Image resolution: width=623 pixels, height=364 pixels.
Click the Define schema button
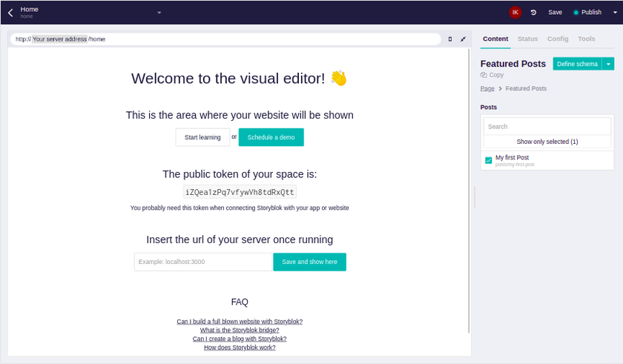tap(577, 64)
